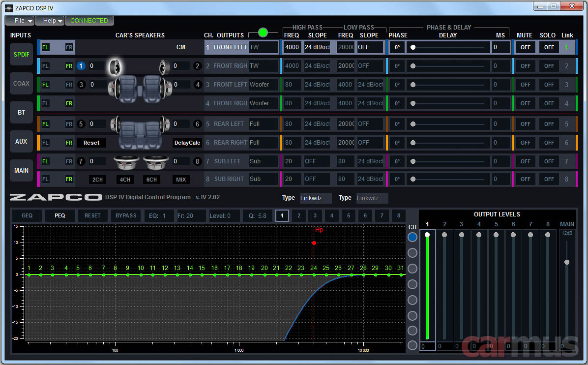Open the Help menu
The width and height of the screenshot is (588, 365).
point(50,21)
